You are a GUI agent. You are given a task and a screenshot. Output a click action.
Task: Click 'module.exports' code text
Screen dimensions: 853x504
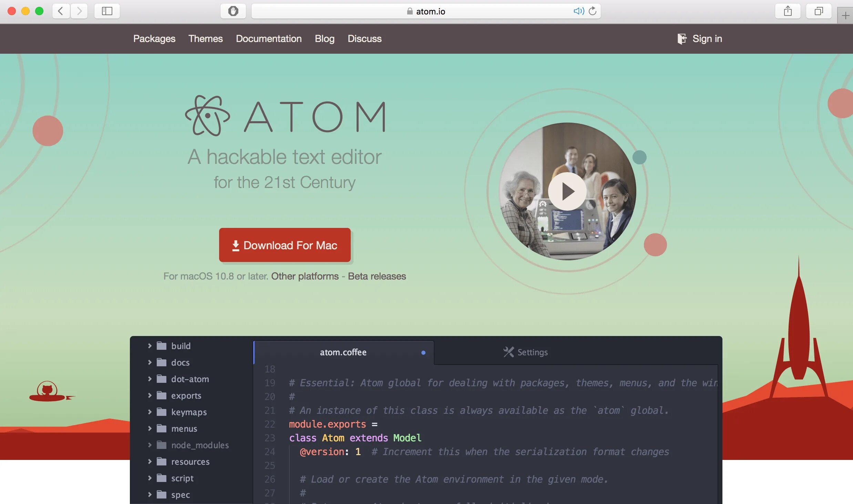(x=327, y=424)
